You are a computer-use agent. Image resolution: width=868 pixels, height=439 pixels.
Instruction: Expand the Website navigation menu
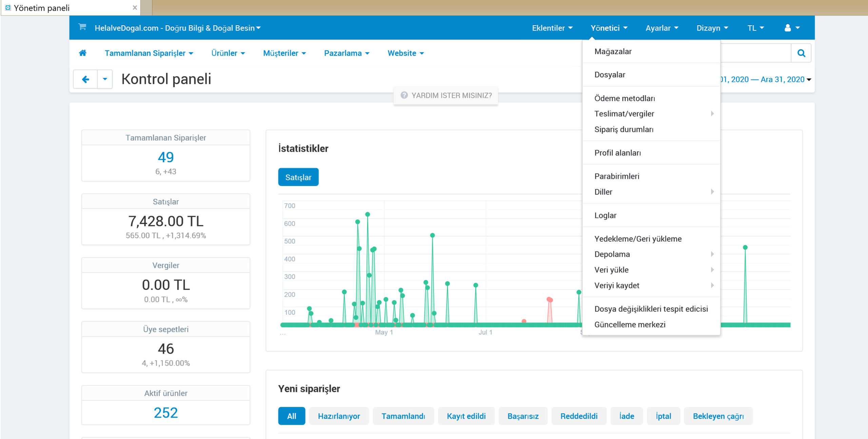tap(406, 53)
